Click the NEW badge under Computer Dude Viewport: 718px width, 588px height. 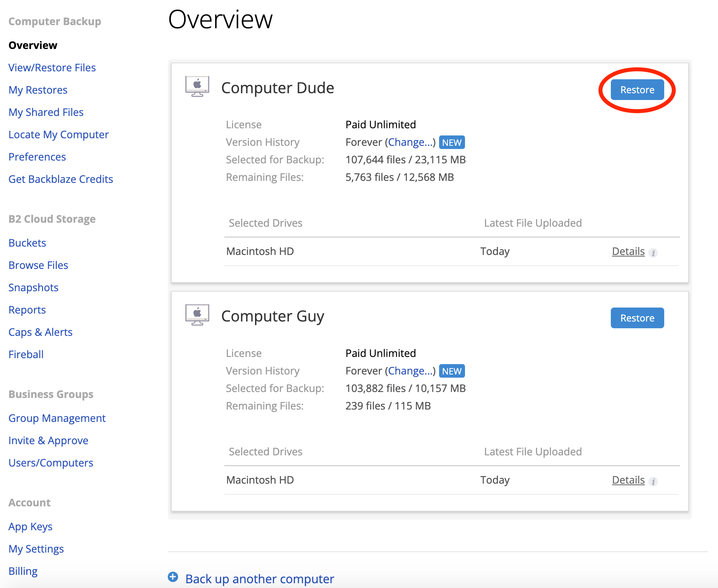(452, 142)
